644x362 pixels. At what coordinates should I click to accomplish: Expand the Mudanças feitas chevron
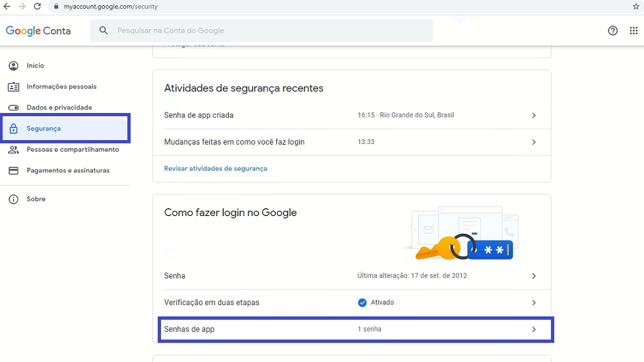534,142
